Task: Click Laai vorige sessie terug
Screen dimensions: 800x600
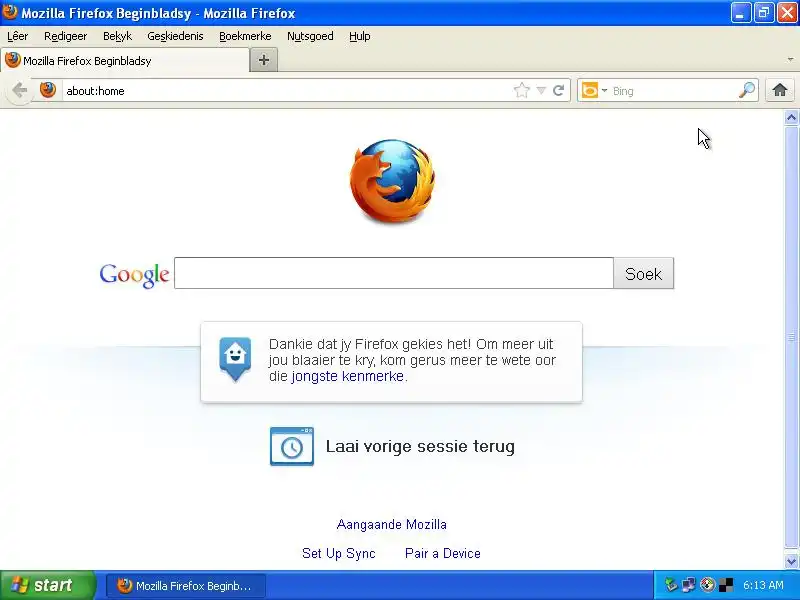Action: 420,446
